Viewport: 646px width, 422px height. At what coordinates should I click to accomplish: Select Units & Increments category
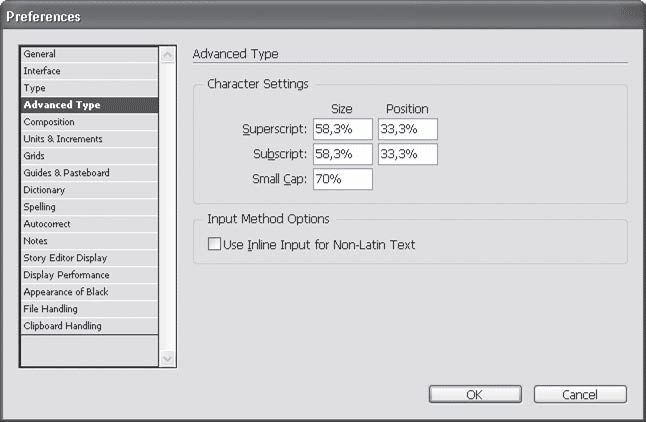click(63, 139)
